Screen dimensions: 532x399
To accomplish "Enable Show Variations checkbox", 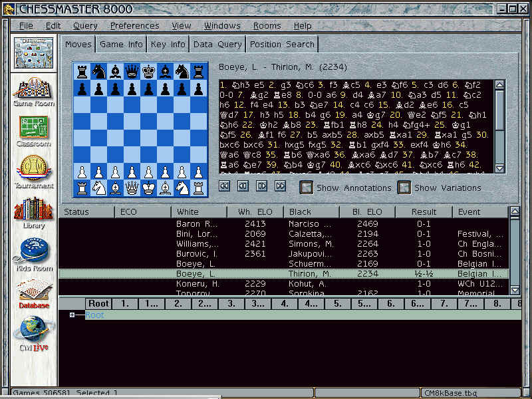I will pyautogui.click(x=404, y=188).
